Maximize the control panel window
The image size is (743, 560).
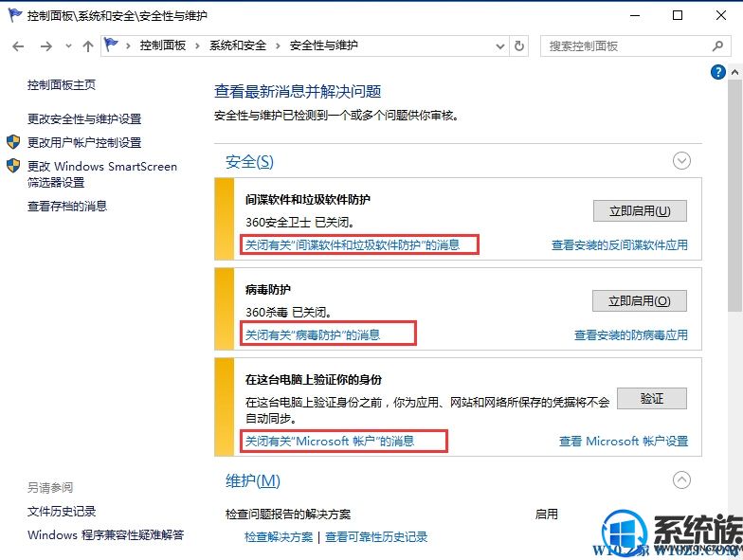click(x=678, y=15)
